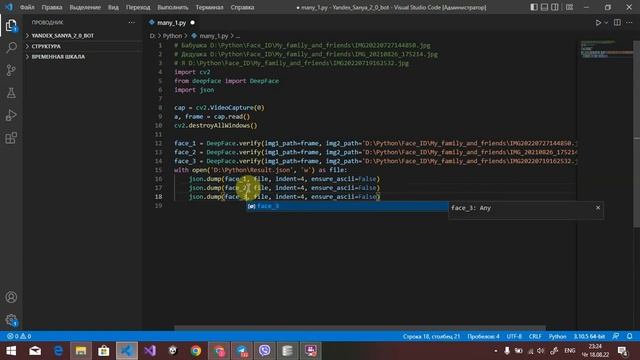Close the face_3 suggestion details popup
This screenshot has width=640, height=360.
tap(598, 207)
